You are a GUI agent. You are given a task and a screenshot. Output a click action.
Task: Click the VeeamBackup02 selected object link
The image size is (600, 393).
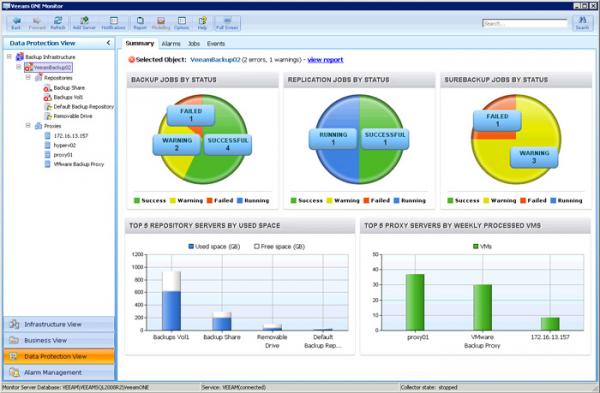(215, 60)
